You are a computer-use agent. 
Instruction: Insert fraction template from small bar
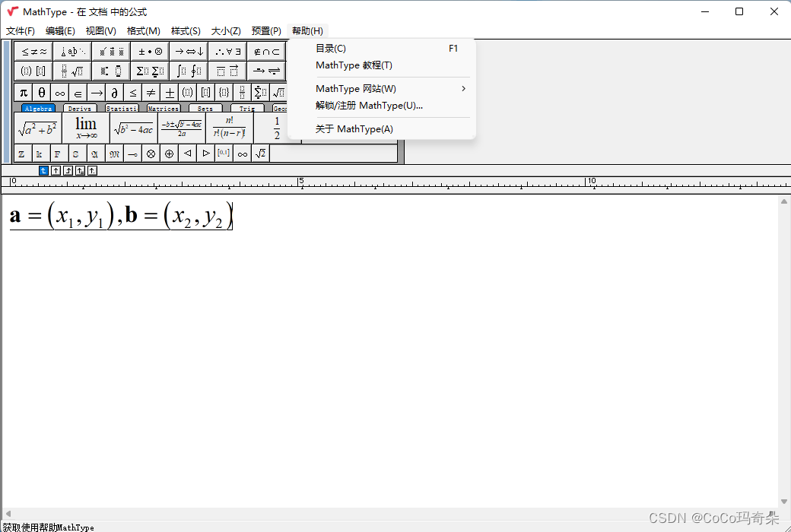242,93
